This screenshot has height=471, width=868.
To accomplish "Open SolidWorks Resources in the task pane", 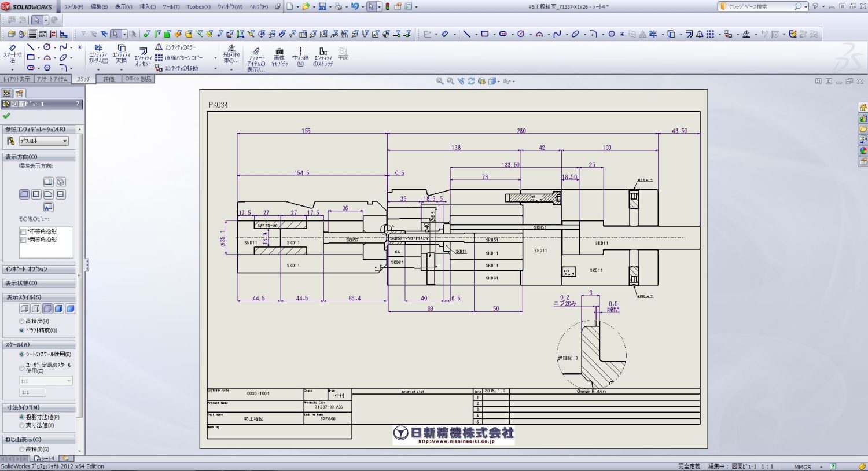I will 863,108.
